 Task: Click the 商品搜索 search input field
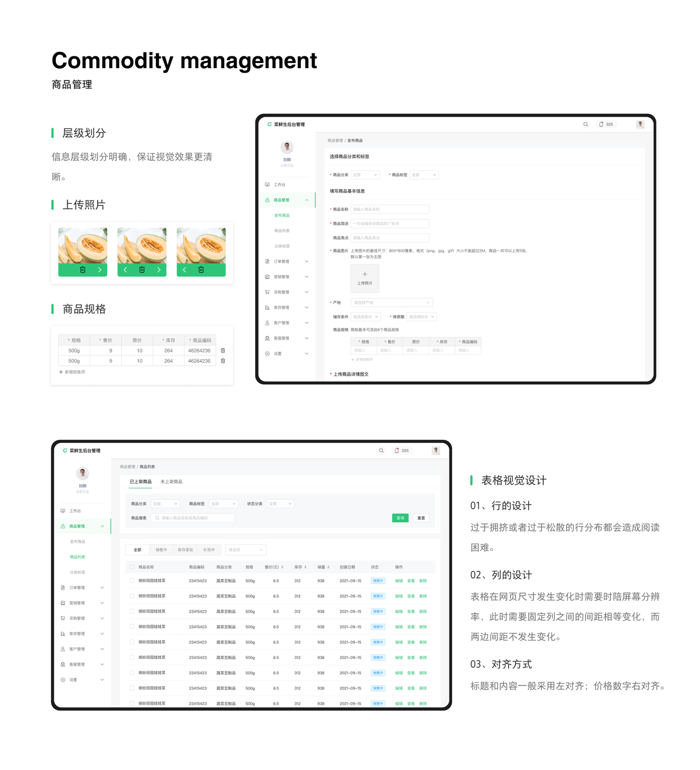click(193, 518)
